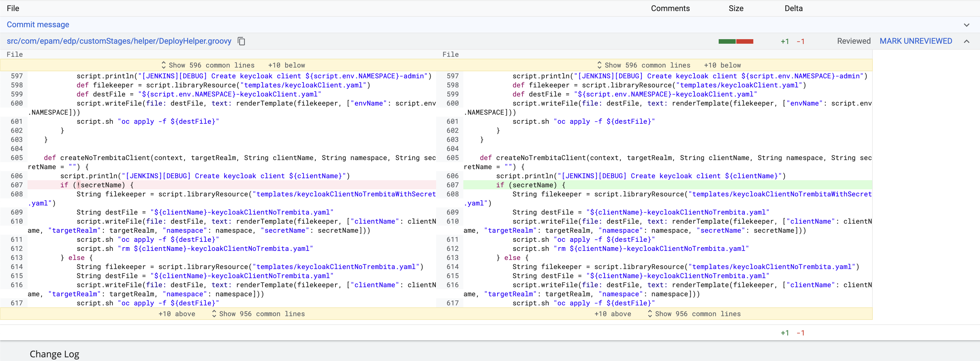The width and height of the screenshot is (980, 361).
Task: Select right line number 617
Action: point(453,303)
